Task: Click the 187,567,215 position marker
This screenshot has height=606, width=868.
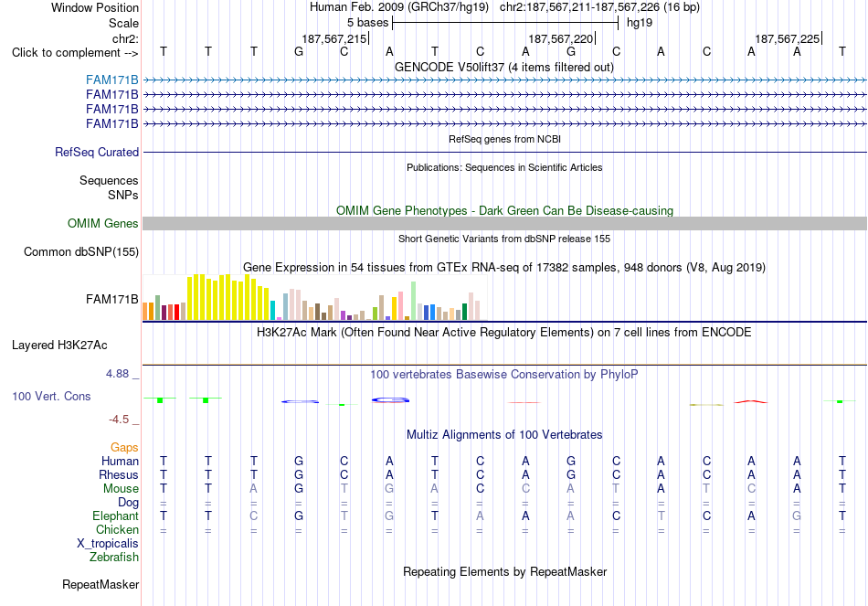Action: click(334, 38)
